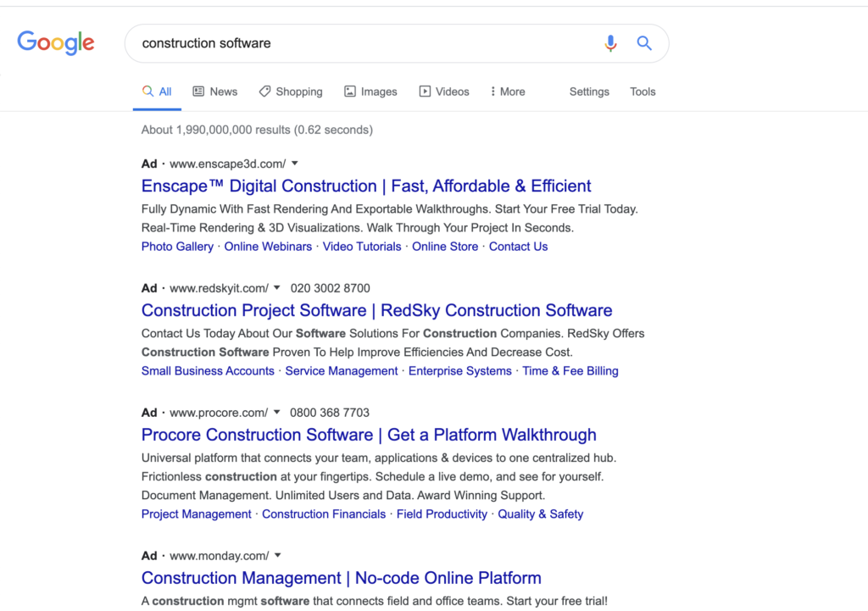The image size is (868, 611).
Task: Switch to the Videos tab
Action: [x=444, y=92]
